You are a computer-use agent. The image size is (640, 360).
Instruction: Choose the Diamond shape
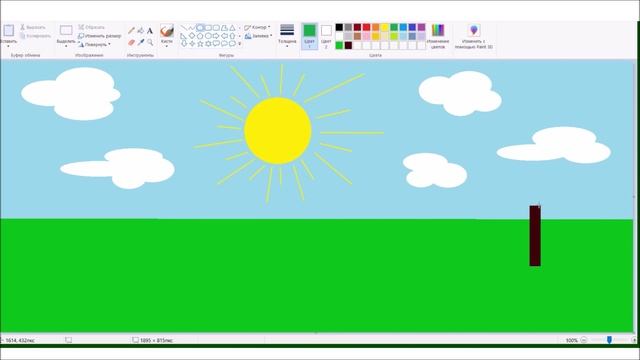[192, 36]
